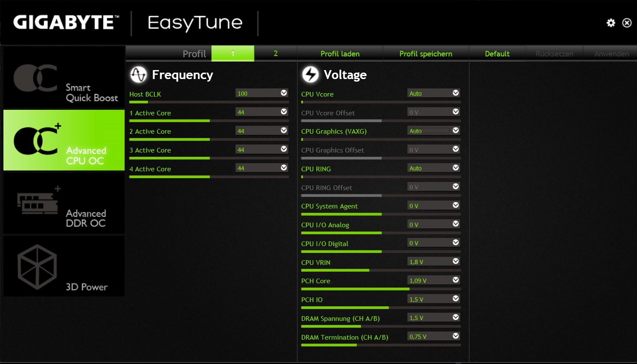
Task: Open the PCH Core dropdown arrow
Action: click(456, 280)
